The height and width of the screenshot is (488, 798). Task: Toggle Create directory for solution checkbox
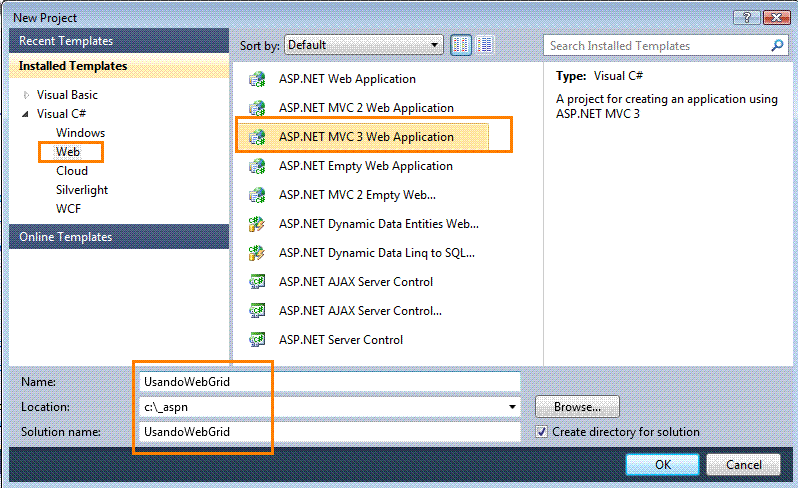coord(542,432)
